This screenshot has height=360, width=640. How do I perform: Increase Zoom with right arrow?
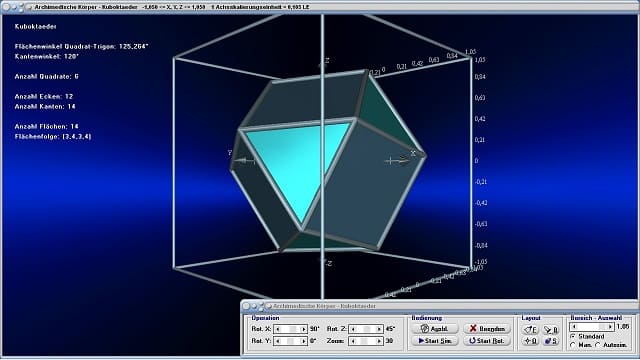379,341
